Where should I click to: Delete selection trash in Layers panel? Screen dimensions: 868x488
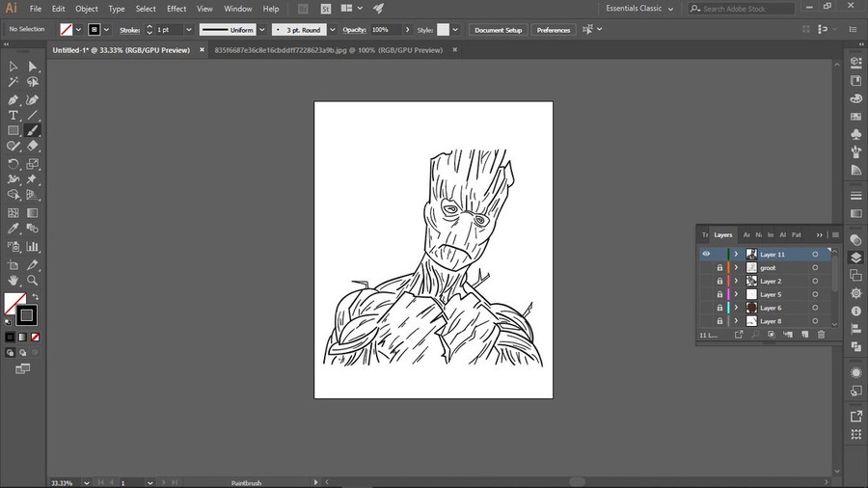point(822,335)
